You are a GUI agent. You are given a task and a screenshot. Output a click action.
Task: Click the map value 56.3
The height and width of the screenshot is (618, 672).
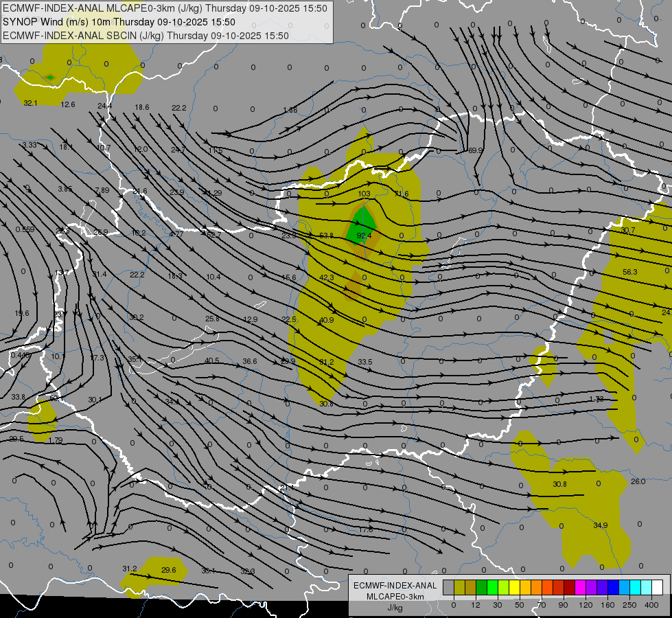tap(630, 272)
